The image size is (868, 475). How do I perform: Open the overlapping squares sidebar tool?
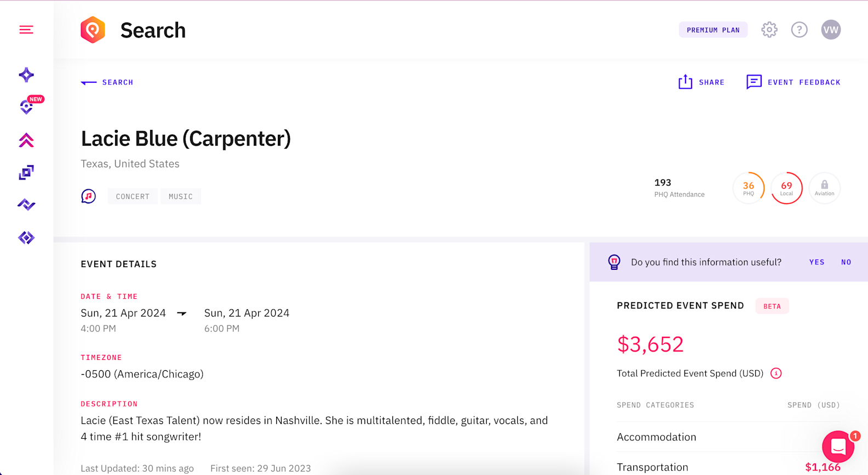tap(26, 172)
